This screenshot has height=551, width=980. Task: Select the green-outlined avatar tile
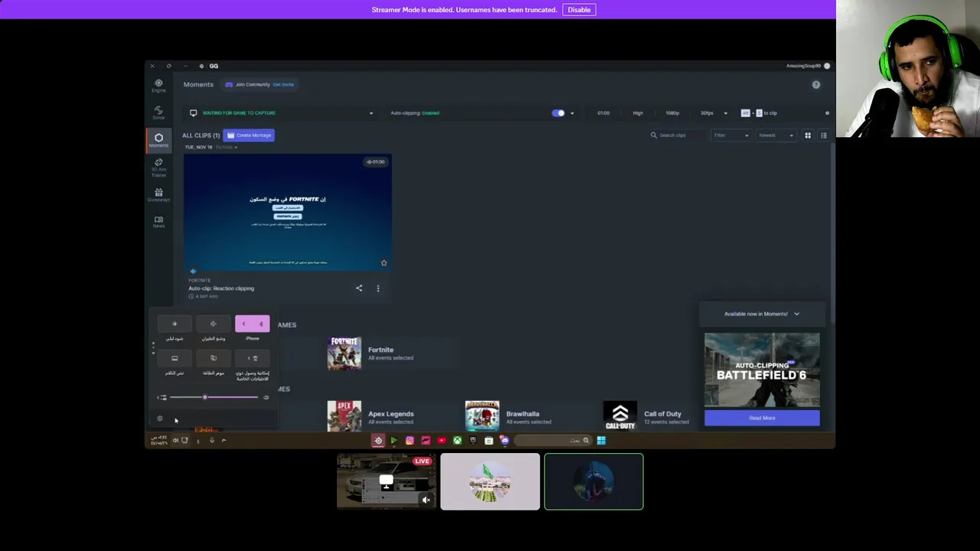(594, 481)
